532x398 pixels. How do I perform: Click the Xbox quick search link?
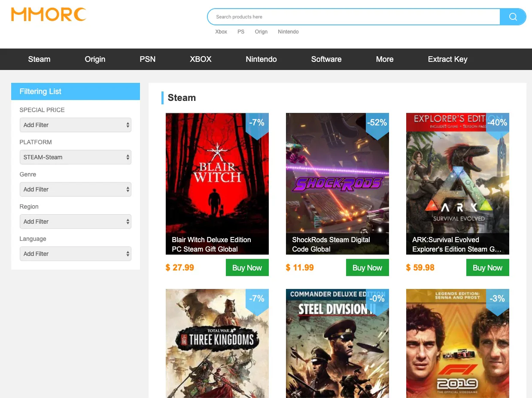pos(221,32)
